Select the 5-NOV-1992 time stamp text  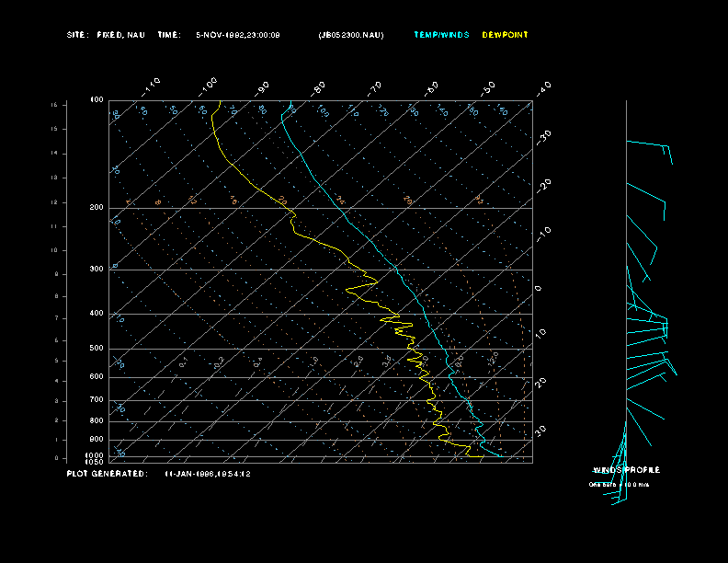(x=238, y=35)
